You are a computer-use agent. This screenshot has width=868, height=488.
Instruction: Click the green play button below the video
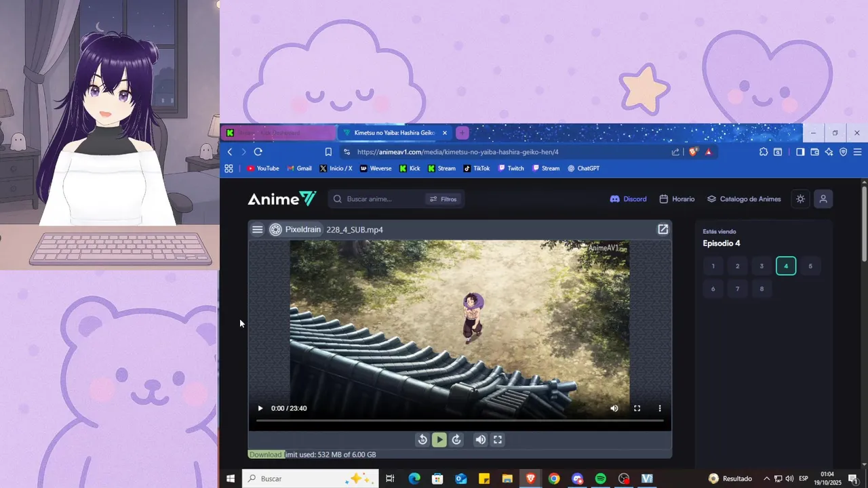click(x=439, y=440)
